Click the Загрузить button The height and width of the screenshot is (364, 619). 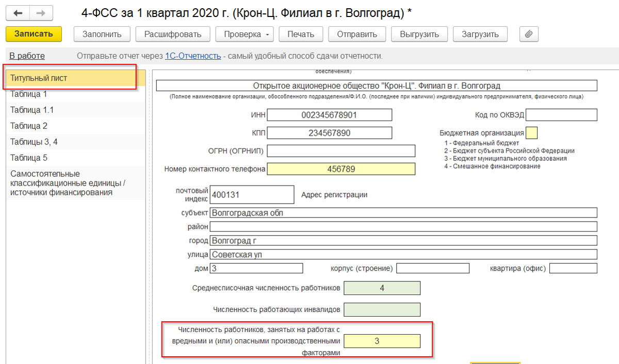(480, 35)
